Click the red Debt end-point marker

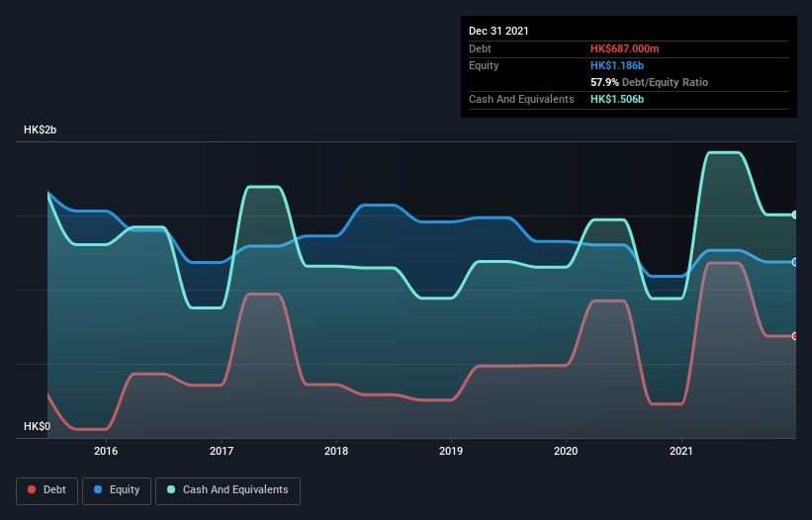click(x=795, y=336)
